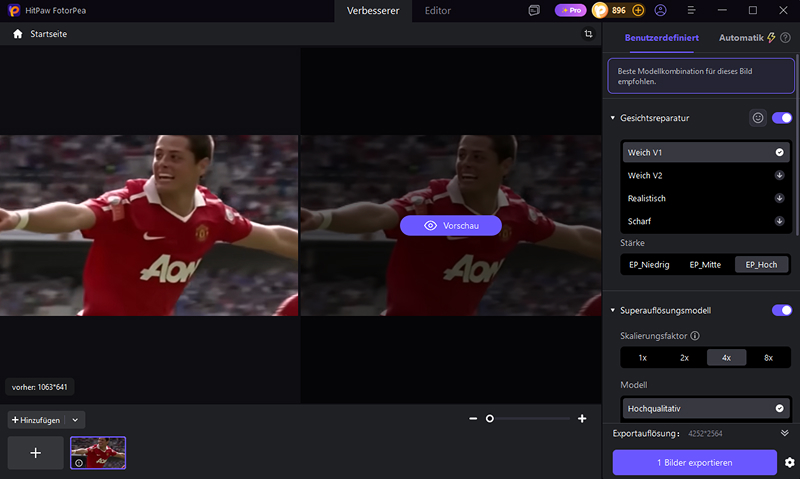Click the Hinzufügen button
This screenshot has height=479, width=800.
tap(36, 420)
